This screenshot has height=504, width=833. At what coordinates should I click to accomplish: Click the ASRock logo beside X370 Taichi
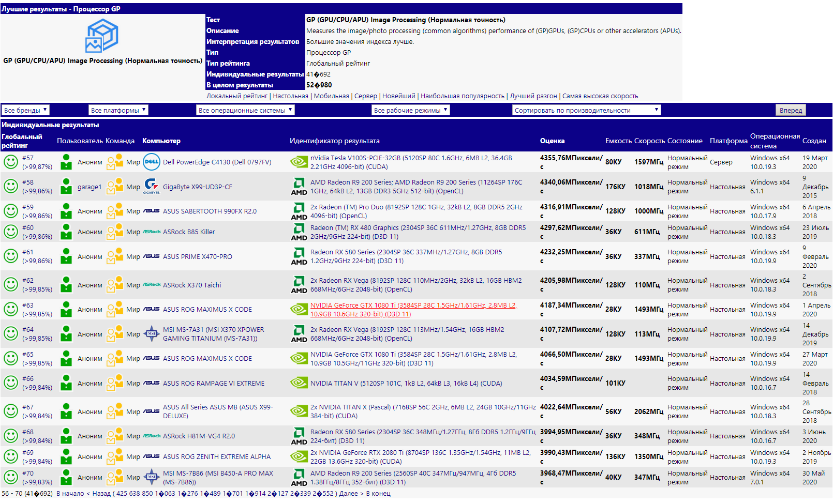click(152, 285)
